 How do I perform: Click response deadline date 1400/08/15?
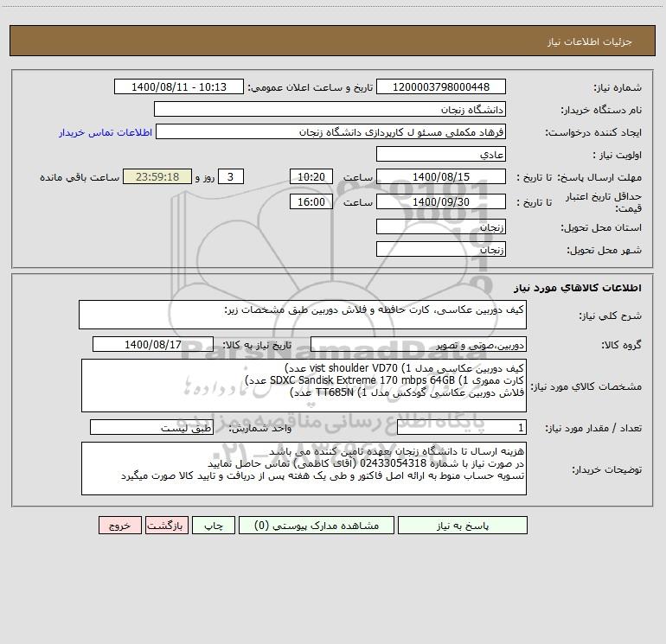pyautogui.click(x=441, y=176)
